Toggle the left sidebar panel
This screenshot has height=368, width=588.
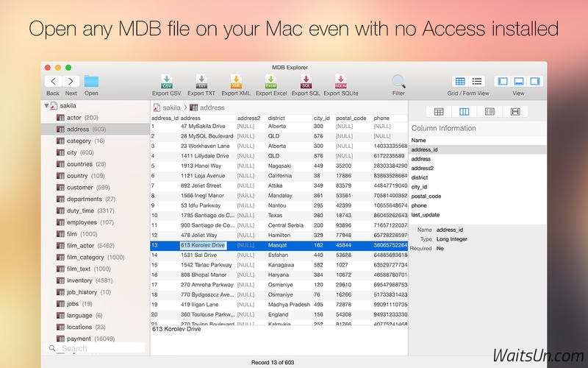[503, 81]
